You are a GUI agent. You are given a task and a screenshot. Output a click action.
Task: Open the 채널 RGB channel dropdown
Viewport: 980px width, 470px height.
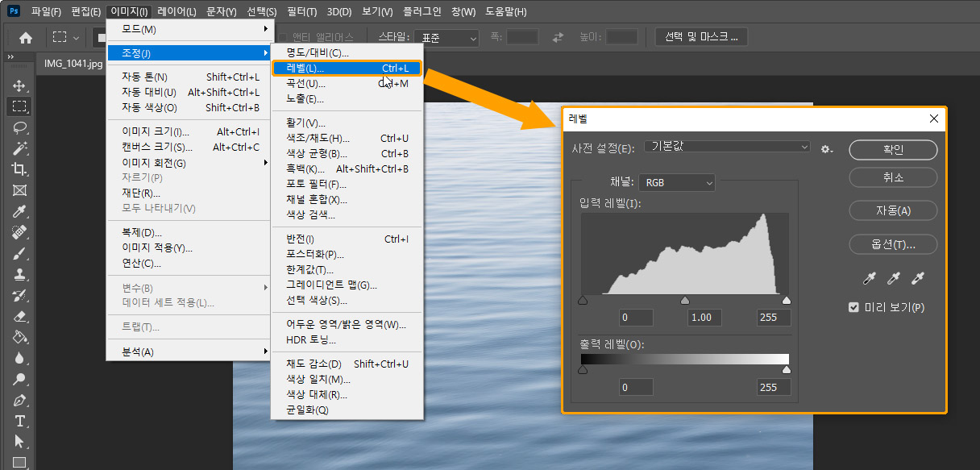click(677, 183)
